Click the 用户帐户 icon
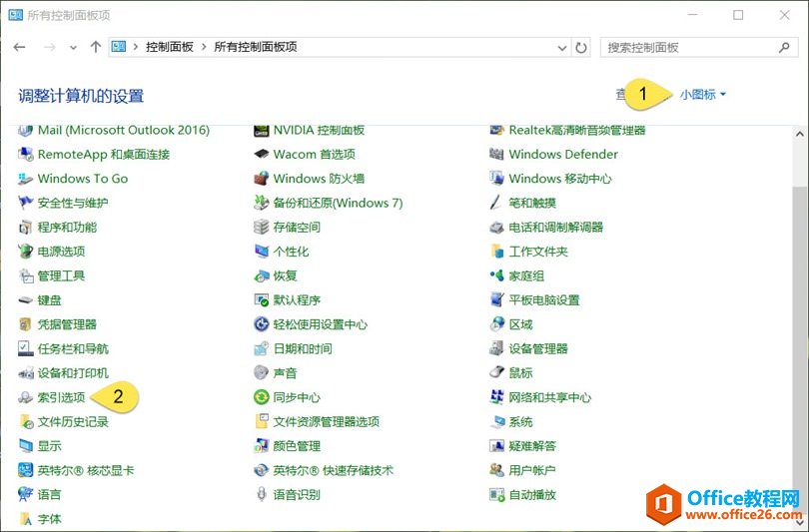Viewport: 809px width, 532px height. [496, 470]
